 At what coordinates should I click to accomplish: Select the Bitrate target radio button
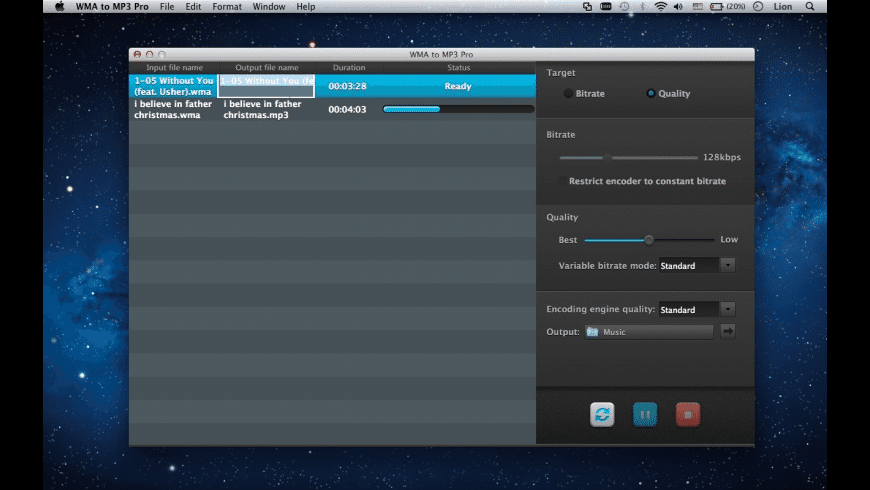[x=568, y=93]
